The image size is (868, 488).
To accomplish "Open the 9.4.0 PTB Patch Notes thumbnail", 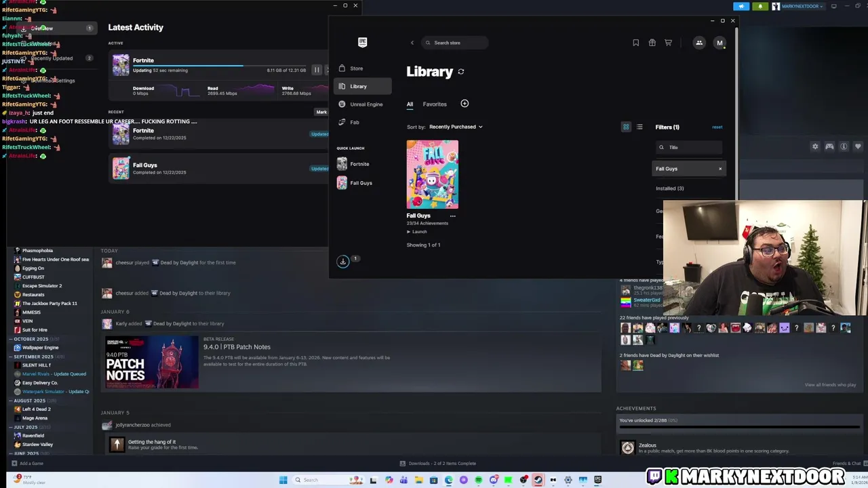I will tap(152, 362).
